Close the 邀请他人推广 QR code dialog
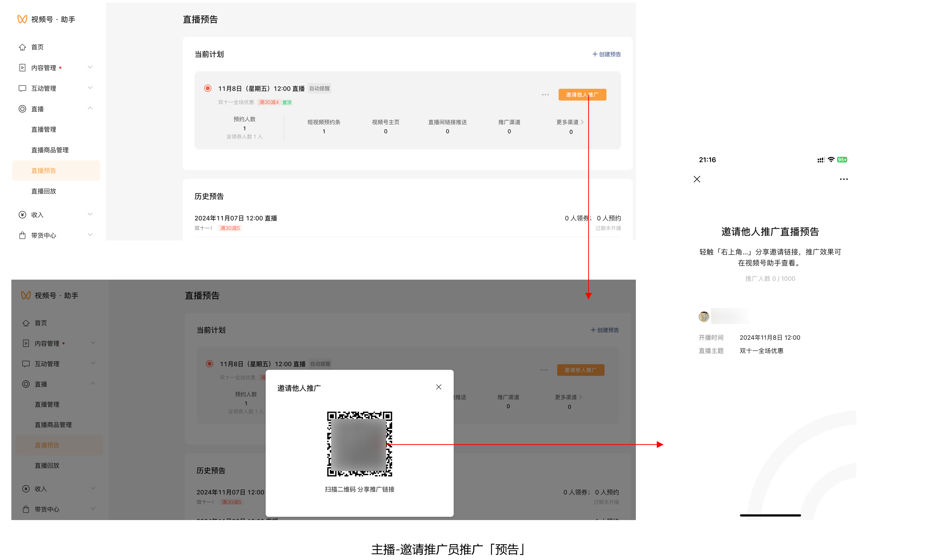934x560 pixels. (438, 387)
